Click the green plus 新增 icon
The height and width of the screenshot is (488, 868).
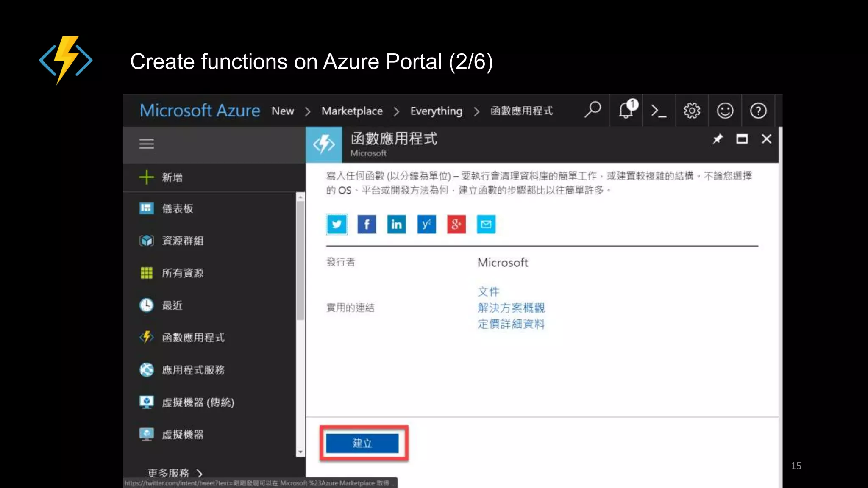(x=146, y=177)
